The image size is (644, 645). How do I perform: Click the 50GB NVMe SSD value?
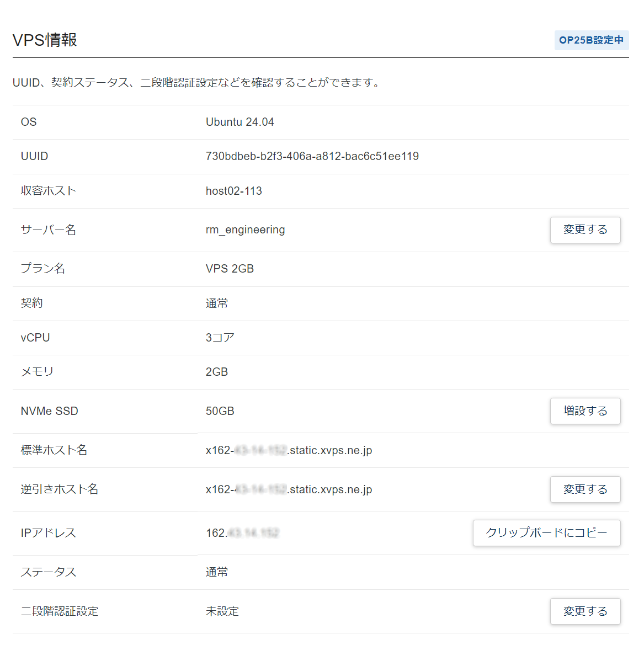pos(220,411)
